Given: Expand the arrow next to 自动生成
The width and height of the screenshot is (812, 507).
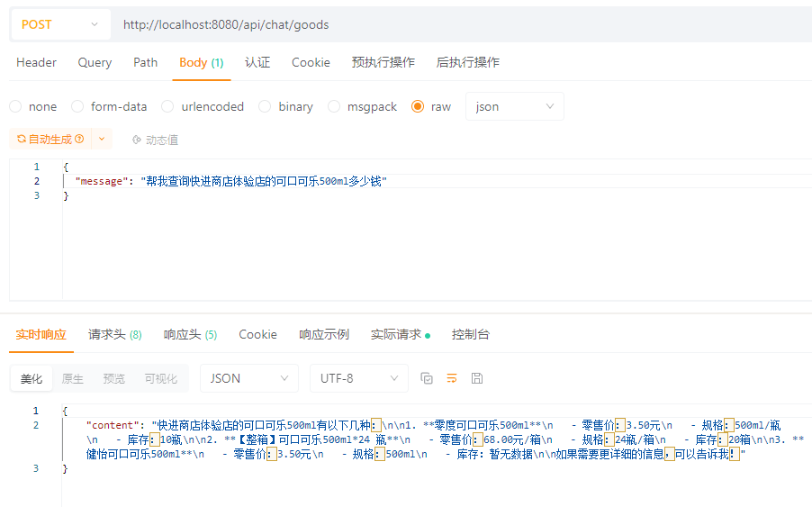Looking at the screenshot, I should [102, 140].
